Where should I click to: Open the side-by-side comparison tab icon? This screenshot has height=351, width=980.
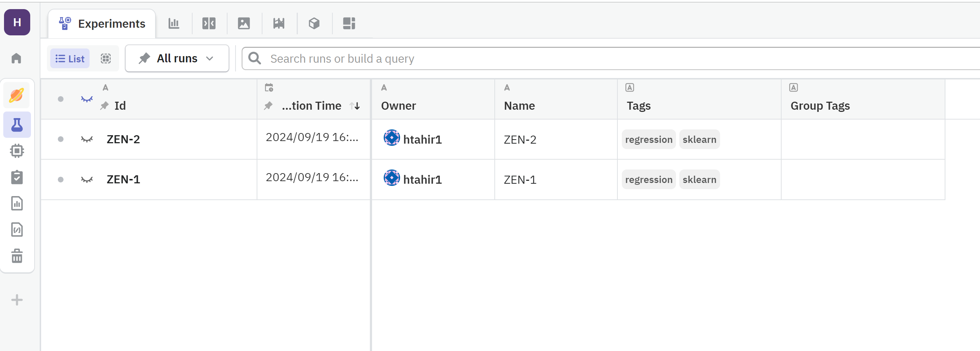[209, 24]
